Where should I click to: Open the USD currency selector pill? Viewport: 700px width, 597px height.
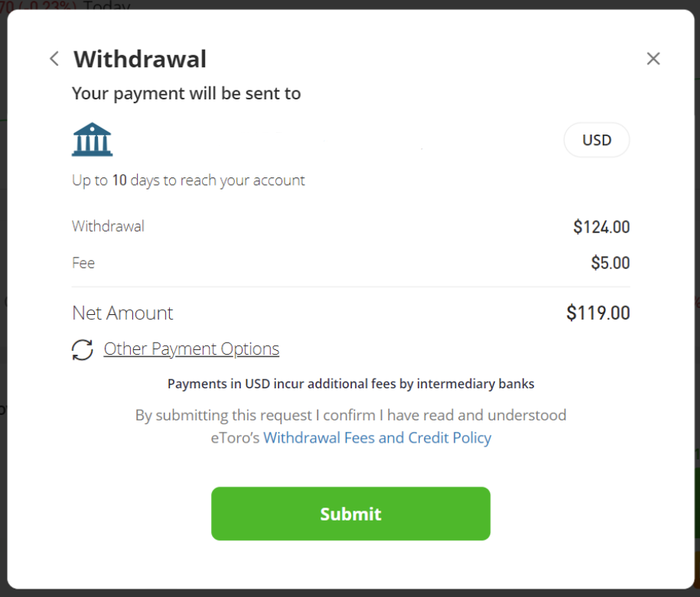point(596,140)
